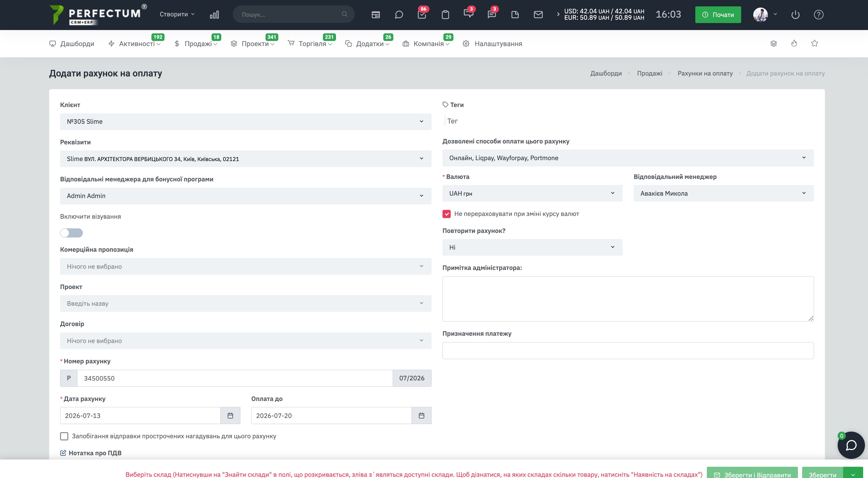Click the Тег input field

tap(628, 121)
